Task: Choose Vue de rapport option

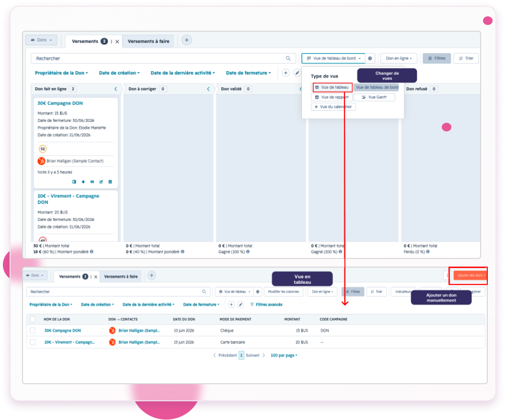Action: click(332, 97)
